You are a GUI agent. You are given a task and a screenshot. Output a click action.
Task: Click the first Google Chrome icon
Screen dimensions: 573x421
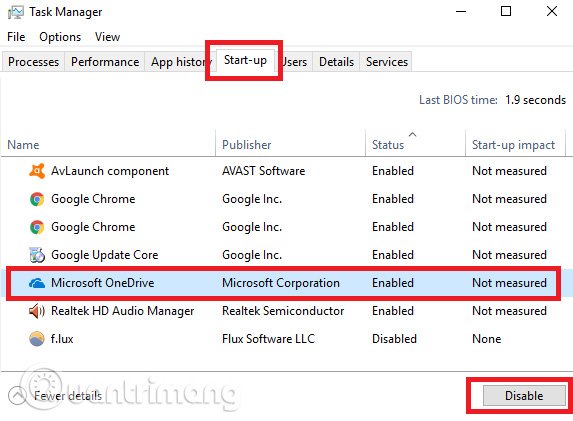[37, 199]
